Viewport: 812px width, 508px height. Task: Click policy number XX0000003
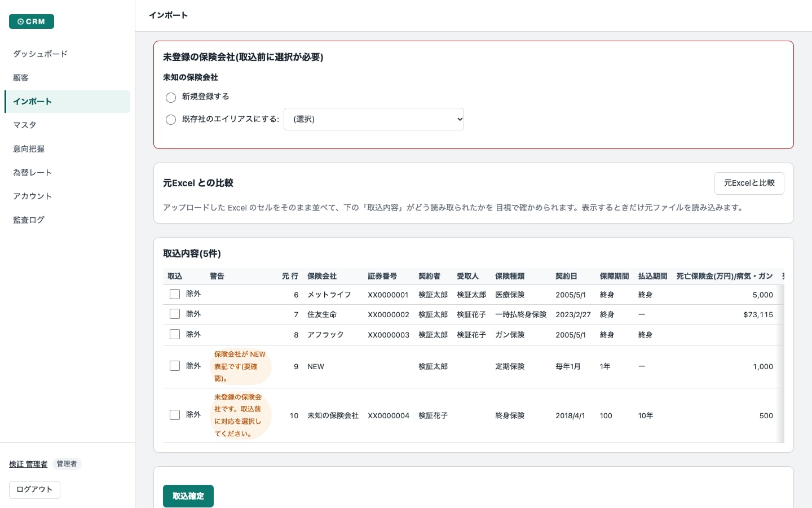click(x=389, y=335)
